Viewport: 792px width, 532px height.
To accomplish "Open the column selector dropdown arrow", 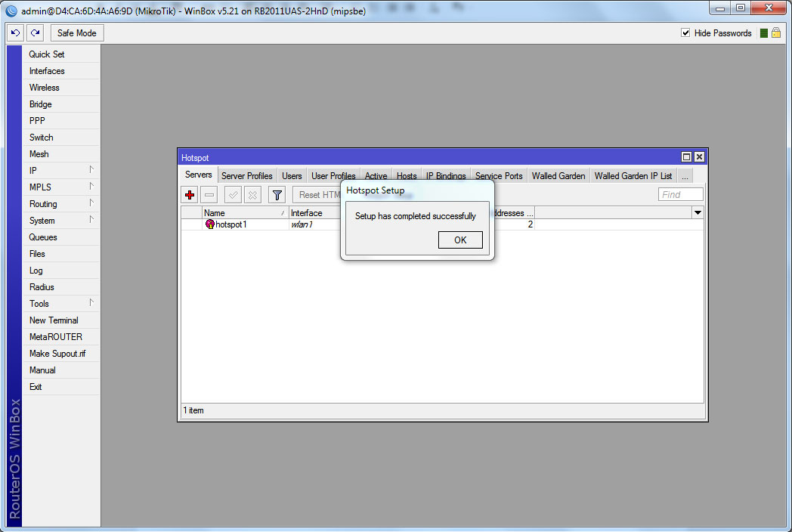I will (698, 213).
